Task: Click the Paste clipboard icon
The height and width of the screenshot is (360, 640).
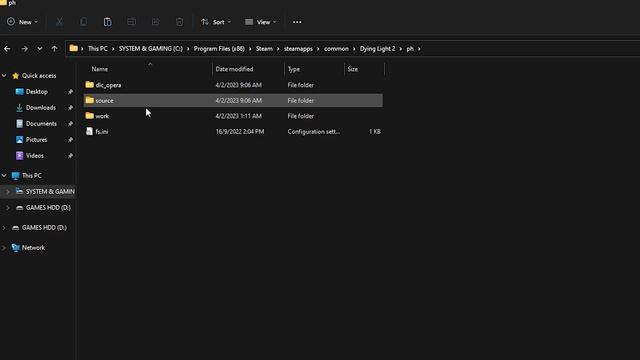Action: (107, 22)
